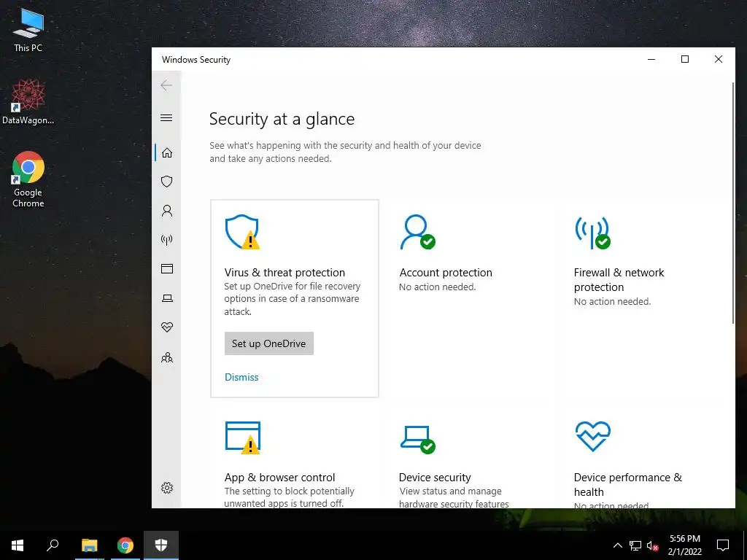Open Firewall & network sidebar antenna icon
This screenshot has width=747, height=560.
pyautogui.click(x=167, y=239)
